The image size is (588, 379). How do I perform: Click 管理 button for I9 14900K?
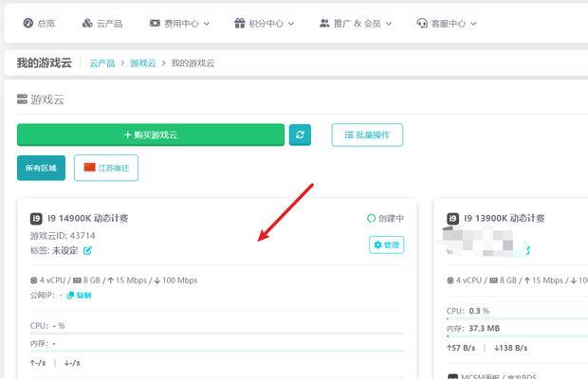click(387, 244)
